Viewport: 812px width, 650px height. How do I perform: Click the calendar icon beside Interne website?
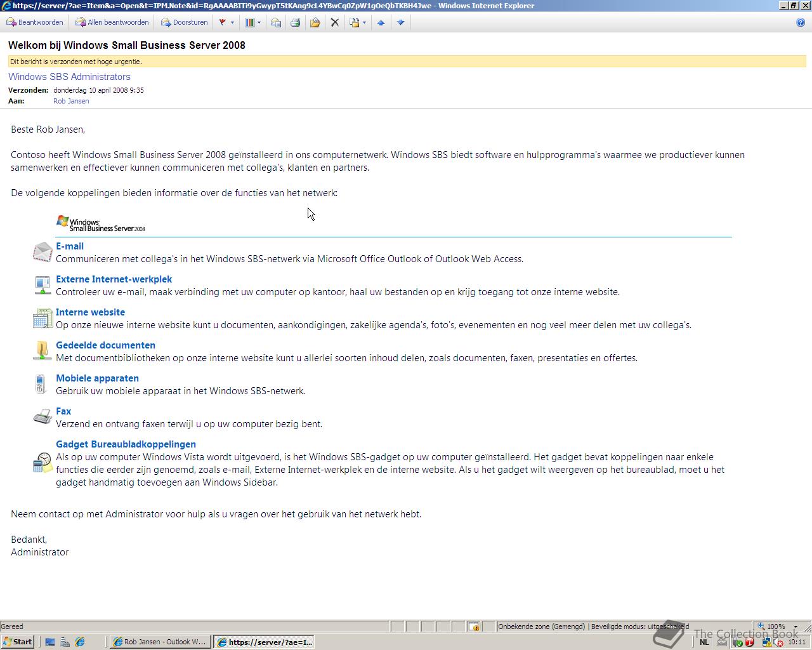tap(43, 318)
